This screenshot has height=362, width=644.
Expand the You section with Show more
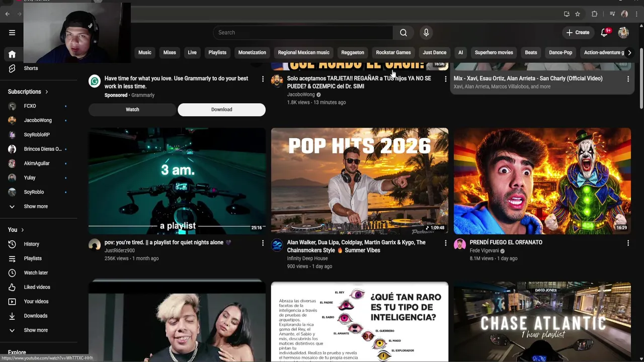(x=36, y=330)
